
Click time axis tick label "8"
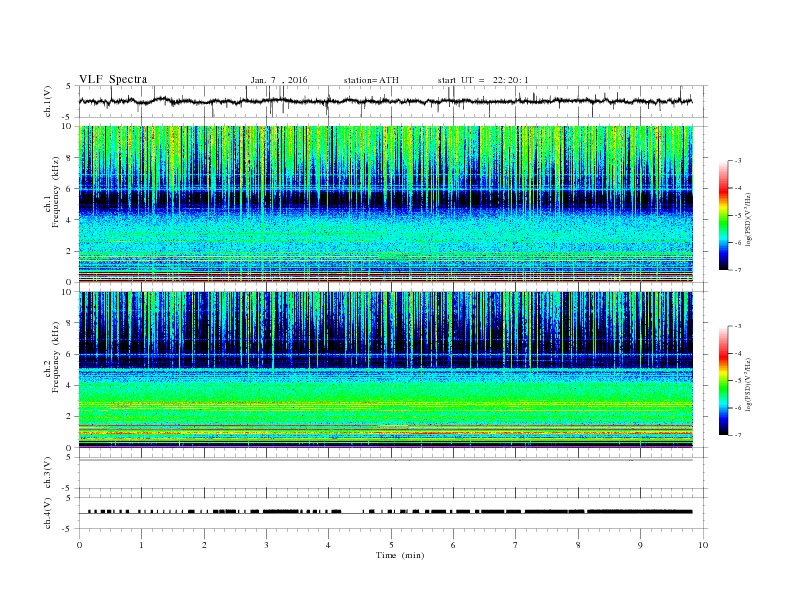click(578, 545)
